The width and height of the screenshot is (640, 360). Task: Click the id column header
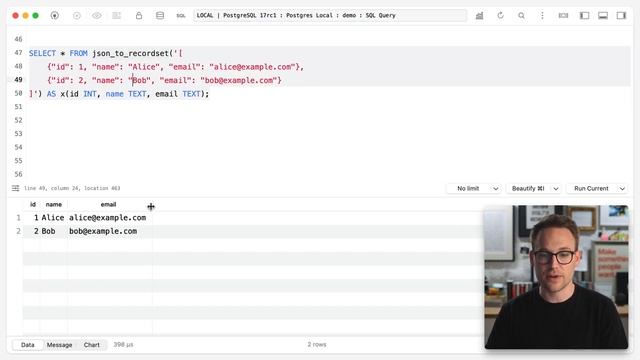click(33, 204)
